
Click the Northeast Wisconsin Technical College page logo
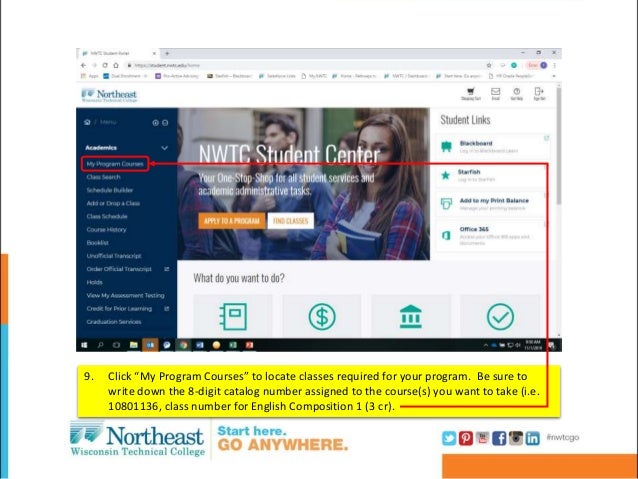109,95
